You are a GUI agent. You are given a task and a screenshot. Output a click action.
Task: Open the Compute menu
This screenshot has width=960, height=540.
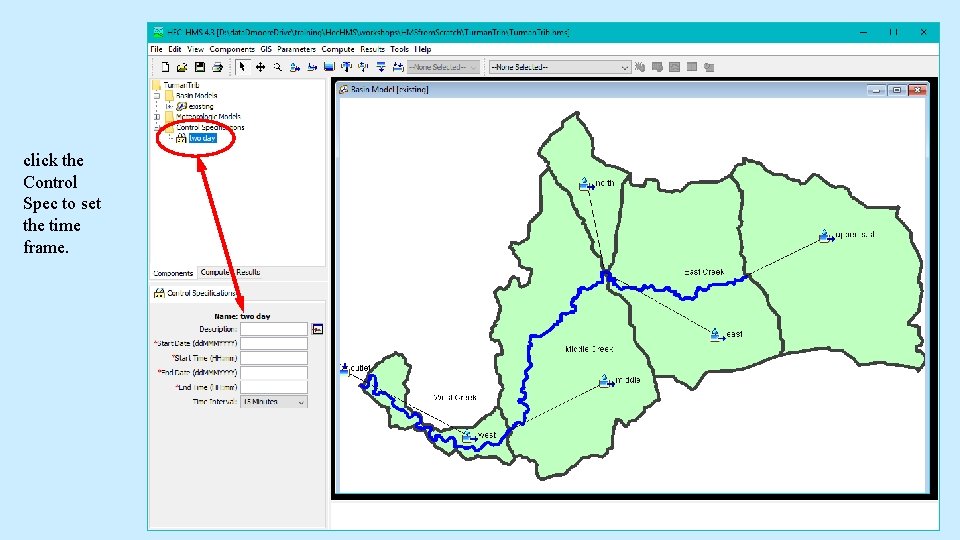click(338, 49)
